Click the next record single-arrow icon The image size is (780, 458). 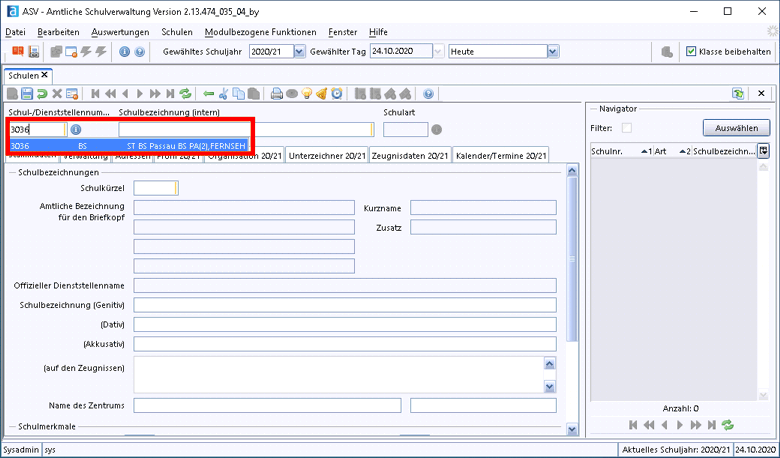[140, 93]
